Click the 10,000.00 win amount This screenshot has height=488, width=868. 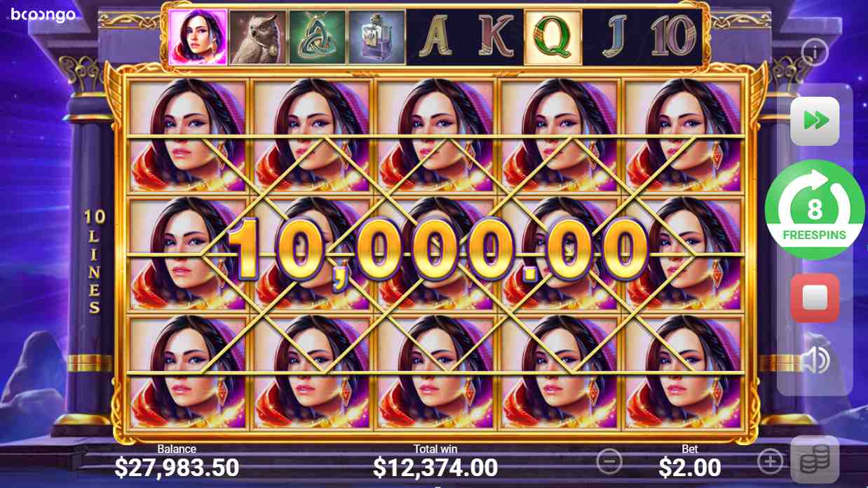point(436,250)
